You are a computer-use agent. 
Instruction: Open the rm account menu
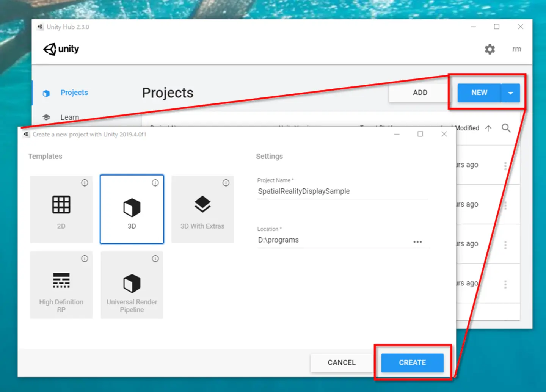(516, 49)
